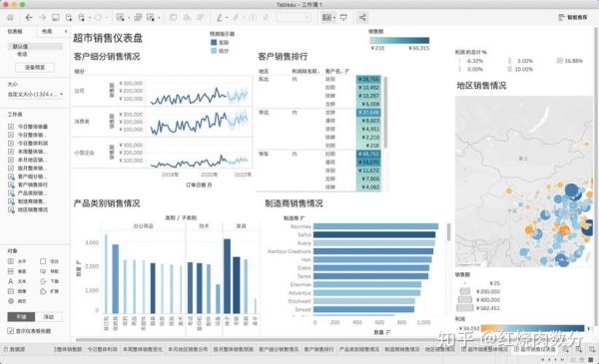The image size is (599, 364).
Task: Refresh data with the circular icon
Action: [x=98, y=18]
